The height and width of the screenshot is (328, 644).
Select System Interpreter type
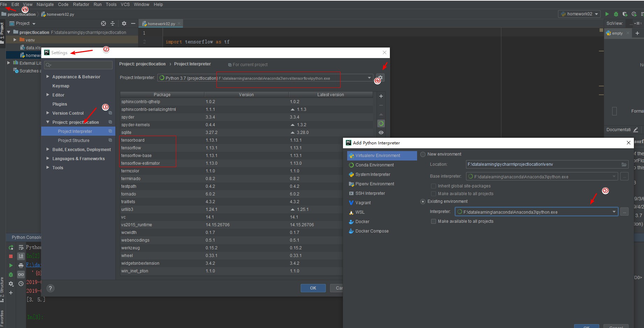(373, 174)
